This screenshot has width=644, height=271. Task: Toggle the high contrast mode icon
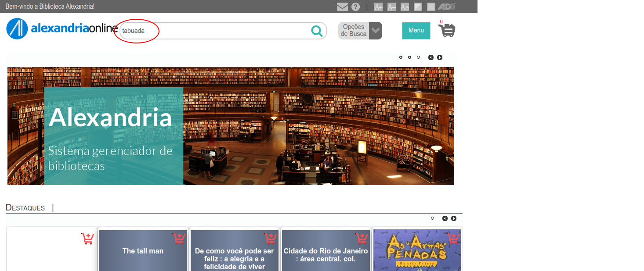418,7
